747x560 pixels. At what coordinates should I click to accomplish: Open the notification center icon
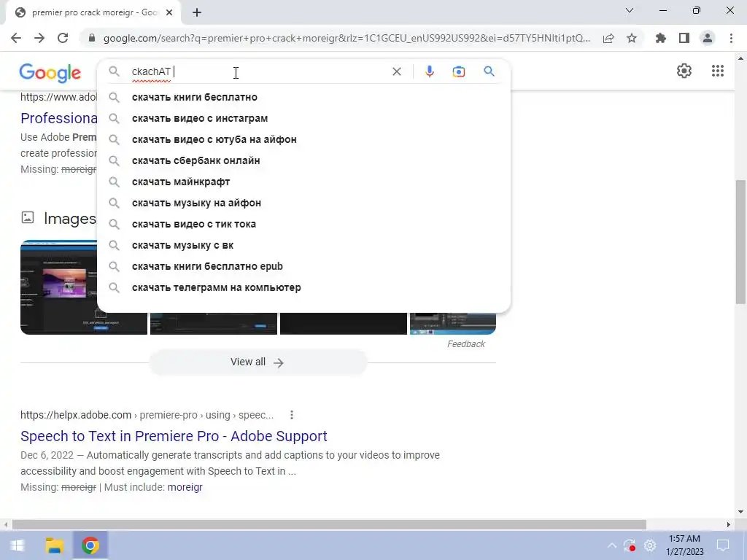723,545
